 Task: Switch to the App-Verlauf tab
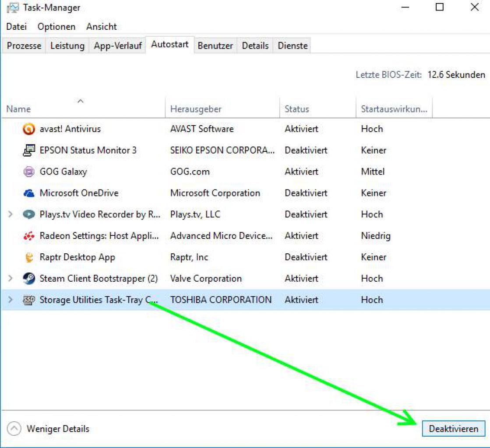point(117,45)
